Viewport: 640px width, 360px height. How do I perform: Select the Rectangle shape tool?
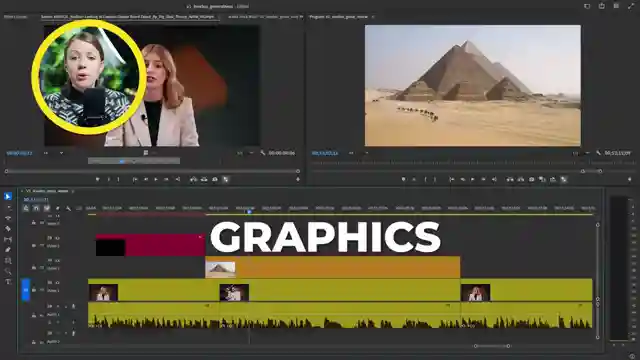tap(8, 260)
